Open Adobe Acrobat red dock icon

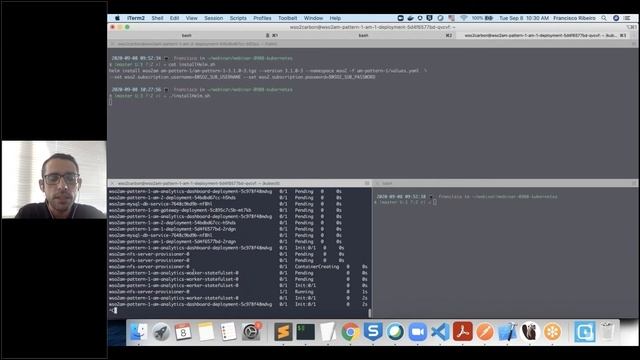(462, 332)
